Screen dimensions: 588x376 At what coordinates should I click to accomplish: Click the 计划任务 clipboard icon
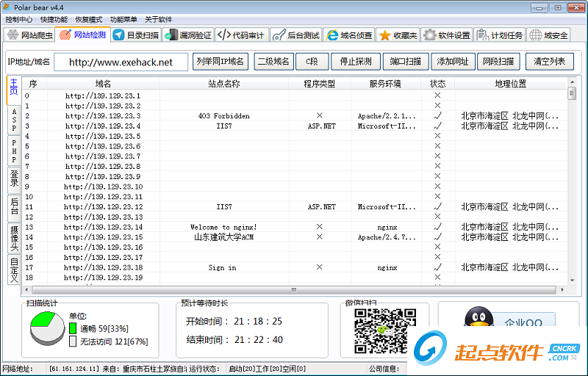483,35
